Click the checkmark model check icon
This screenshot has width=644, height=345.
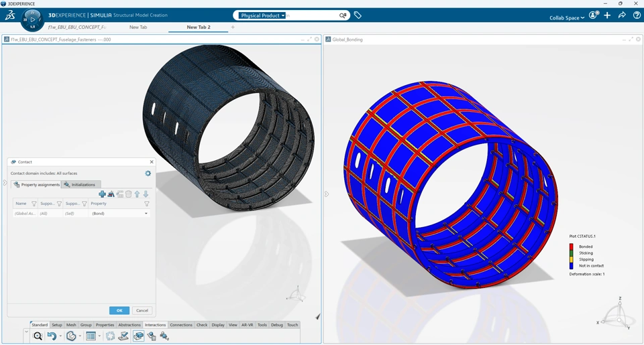click(123, 336)
